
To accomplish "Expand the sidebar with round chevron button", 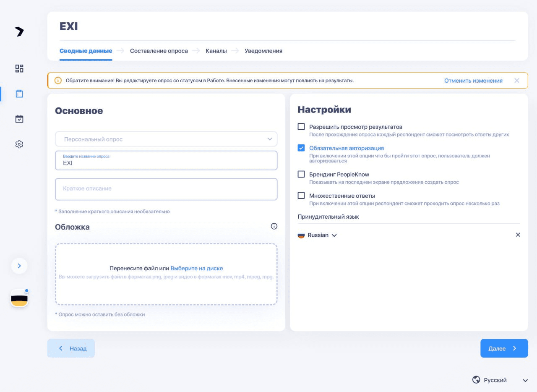I will click(x=19, y=266).
